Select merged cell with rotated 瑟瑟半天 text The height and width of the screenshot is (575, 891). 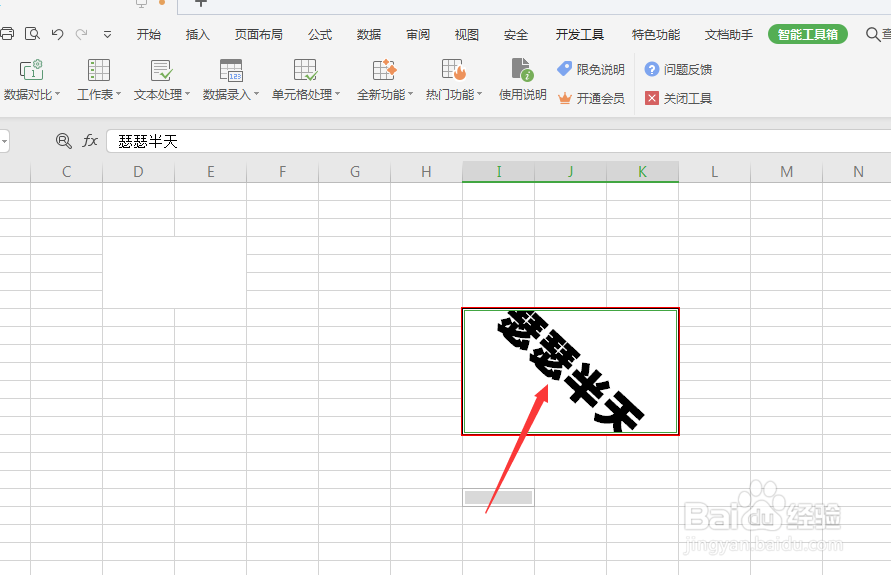point(571,372)
